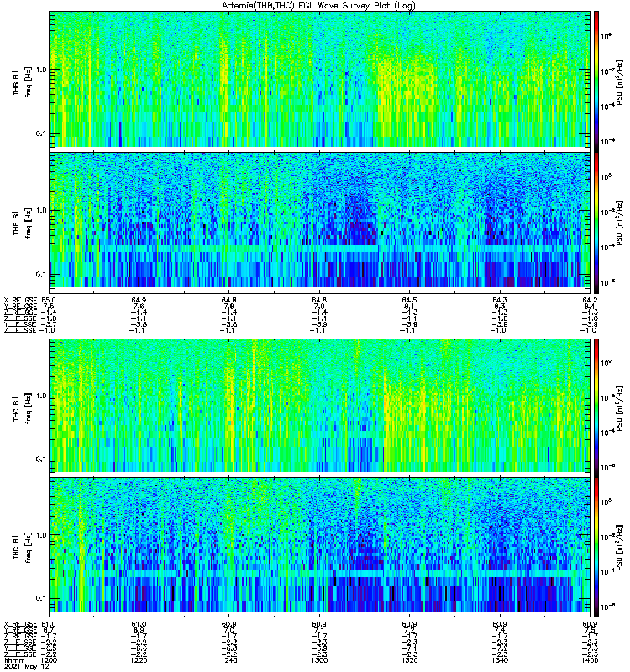Click the "THB B∥ freq [Hz]" axis label
This screenshot has width=630, height=672.
(x=23, y=223)
